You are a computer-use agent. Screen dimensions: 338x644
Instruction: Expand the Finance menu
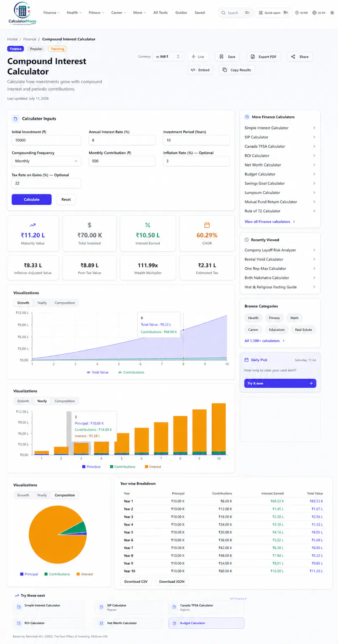(x=52, y=13)
